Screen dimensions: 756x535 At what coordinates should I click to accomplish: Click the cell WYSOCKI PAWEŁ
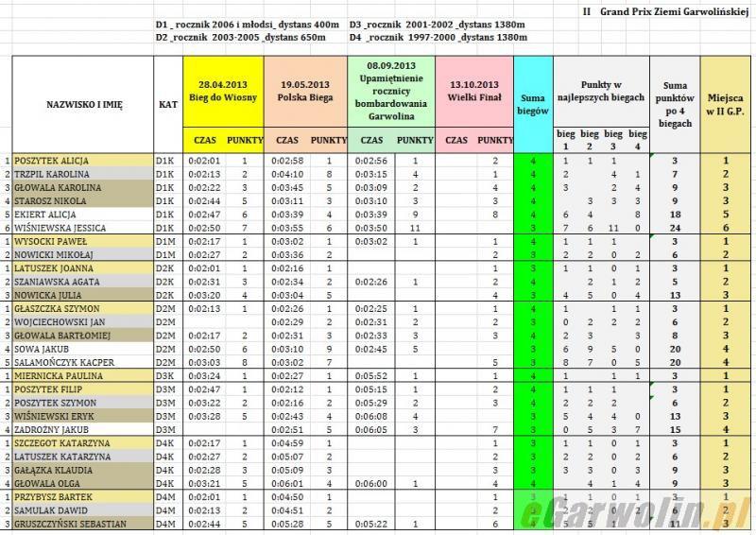point(83,242)
